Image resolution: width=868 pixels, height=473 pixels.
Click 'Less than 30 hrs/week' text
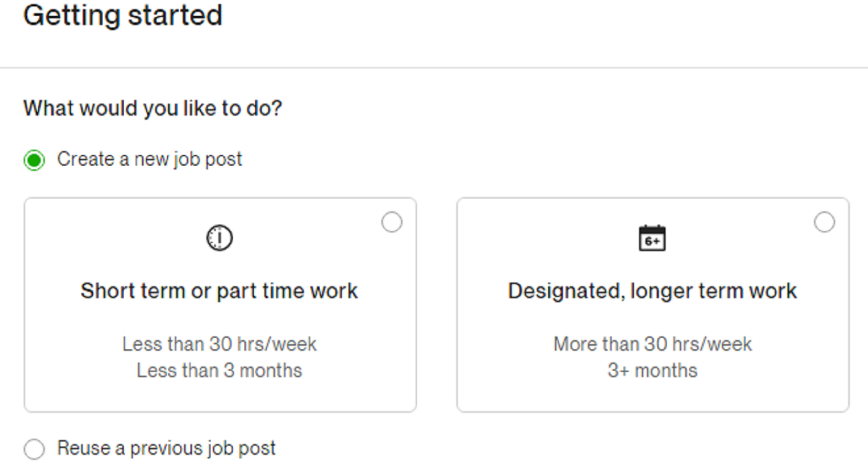[219, 344]
